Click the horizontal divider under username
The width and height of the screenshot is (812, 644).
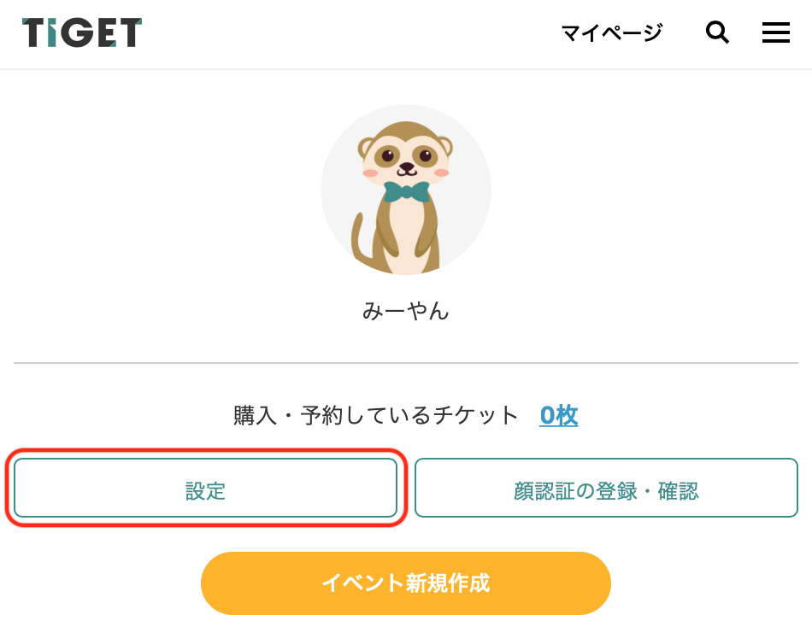coord(406,363)
